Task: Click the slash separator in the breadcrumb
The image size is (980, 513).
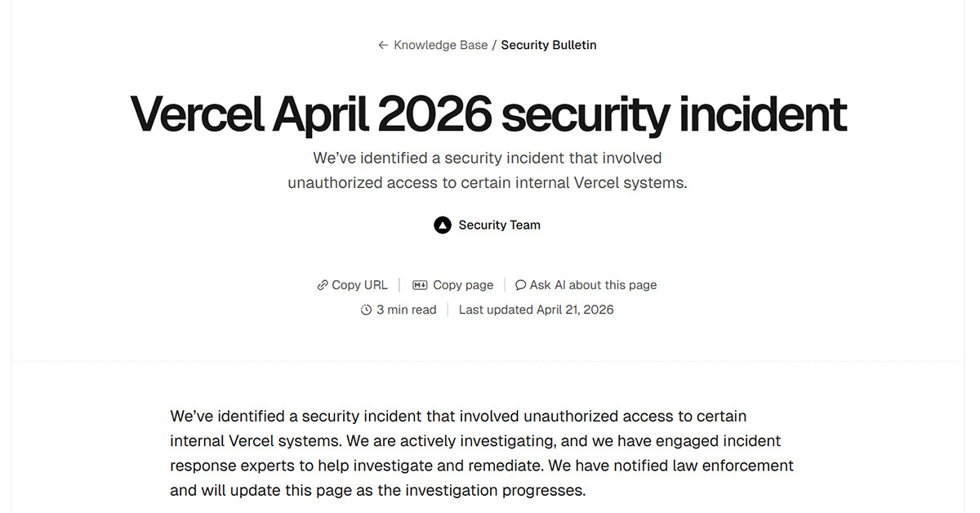Action: [494, 46]
